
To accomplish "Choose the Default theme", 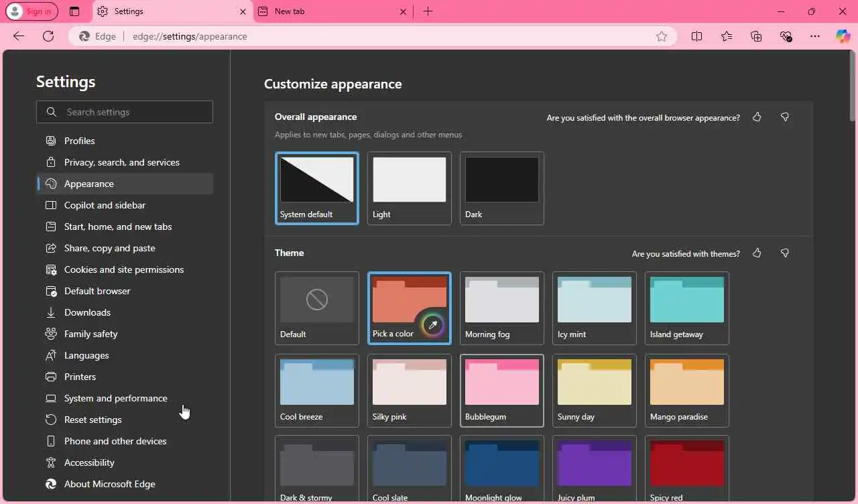I will pos(317,308).
